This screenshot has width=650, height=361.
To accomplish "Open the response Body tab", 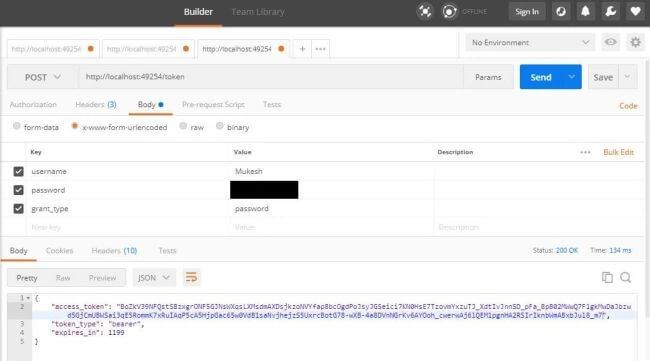I will click(19, 251).
